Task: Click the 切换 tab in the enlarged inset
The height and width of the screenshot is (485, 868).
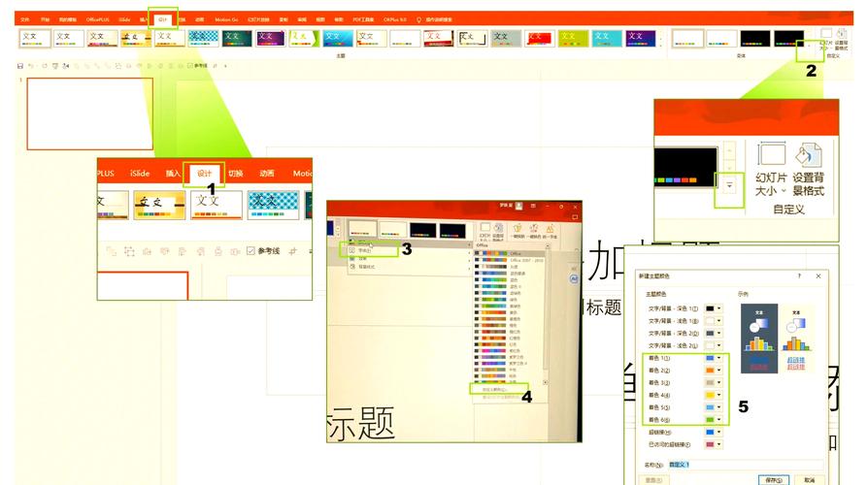Action: (235, 173)
